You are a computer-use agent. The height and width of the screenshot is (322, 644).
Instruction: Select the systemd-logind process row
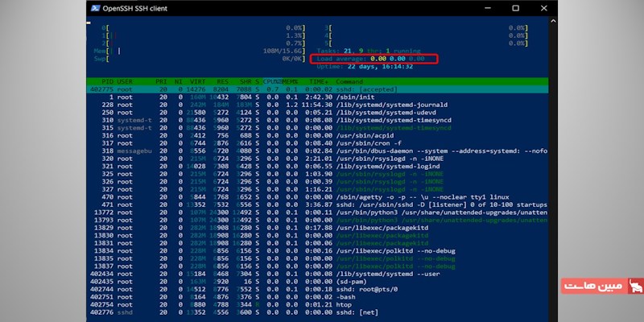(317, 167)
